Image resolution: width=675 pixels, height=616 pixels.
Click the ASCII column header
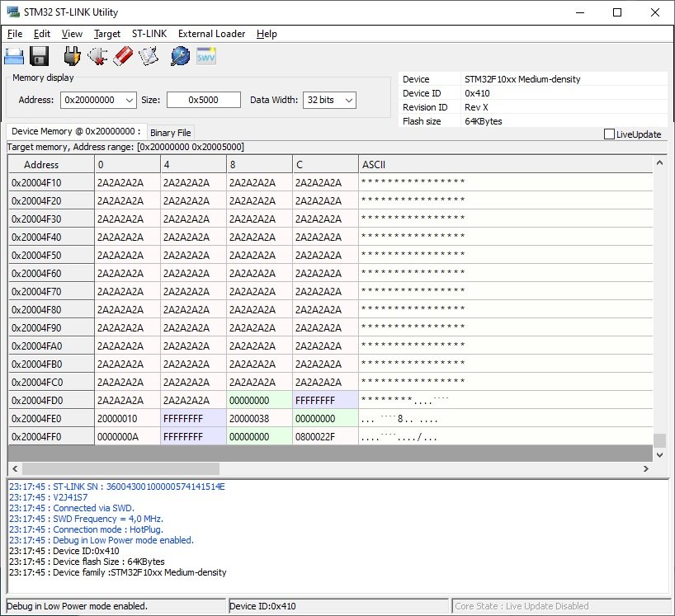pyautogui.click(x=506, y=164)
